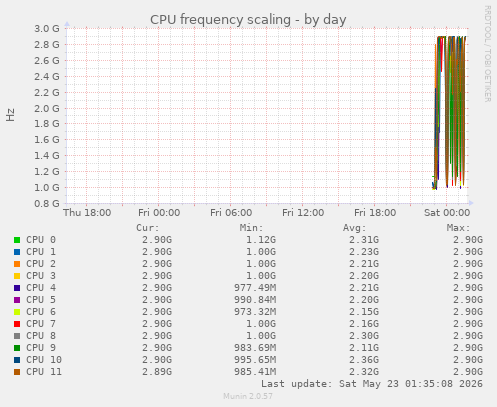
Task: Select the 'CPU 1' legend label
Action: (41, 252)
